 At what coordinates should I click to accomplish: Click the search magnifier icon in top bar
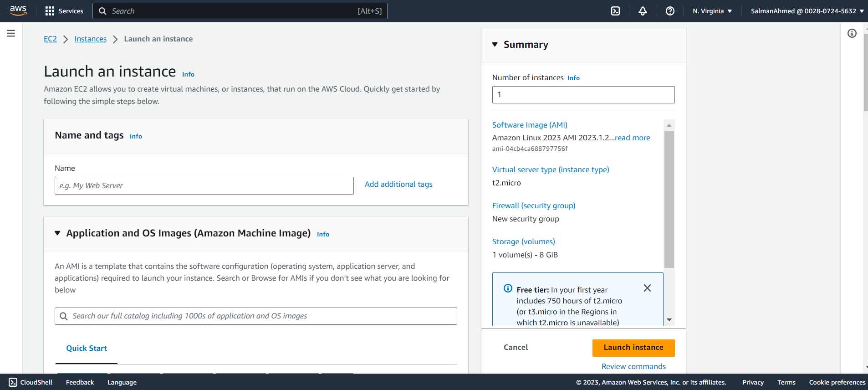click(x=103, y=11)
